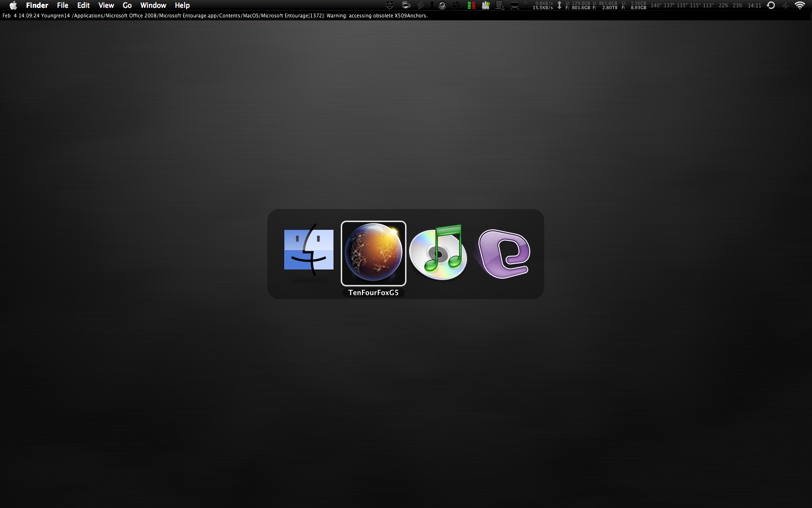Click the 14:11 menu bar clock
This screenshot has width=812, height=508.
point(754,5)
